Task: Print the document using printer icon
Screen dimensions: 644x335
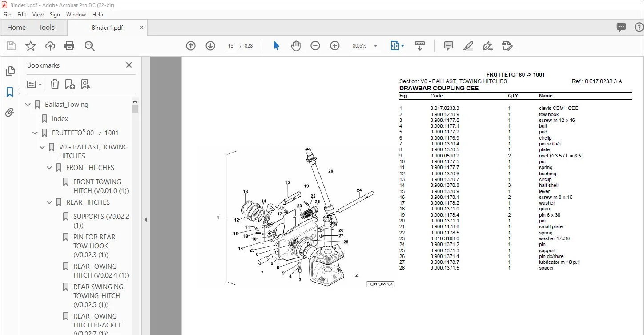Action: pos(69,46)
